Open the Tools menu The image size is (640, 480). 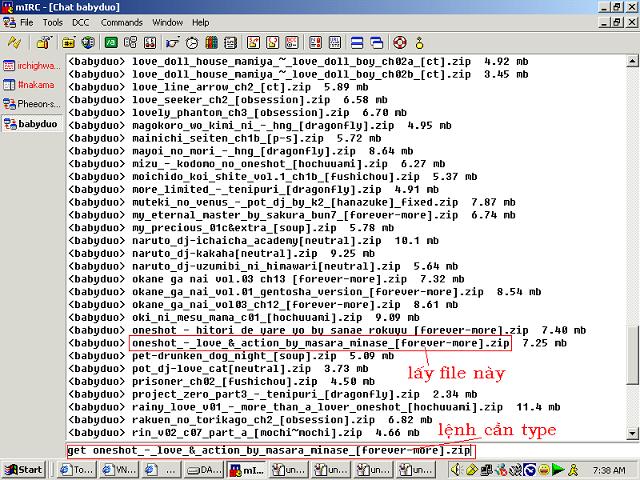53,22
